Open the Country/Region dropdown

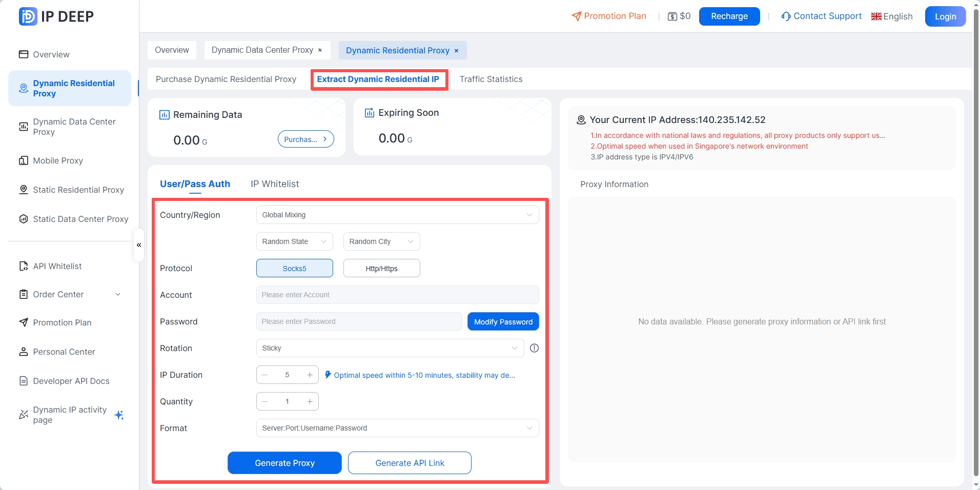click(x=397, y=215)
